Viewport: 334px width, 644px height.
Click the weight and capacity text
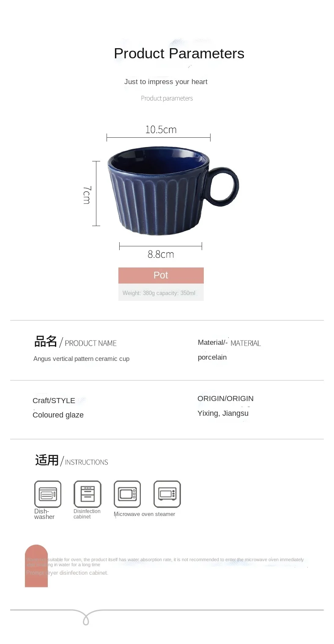tap(159, 293)
